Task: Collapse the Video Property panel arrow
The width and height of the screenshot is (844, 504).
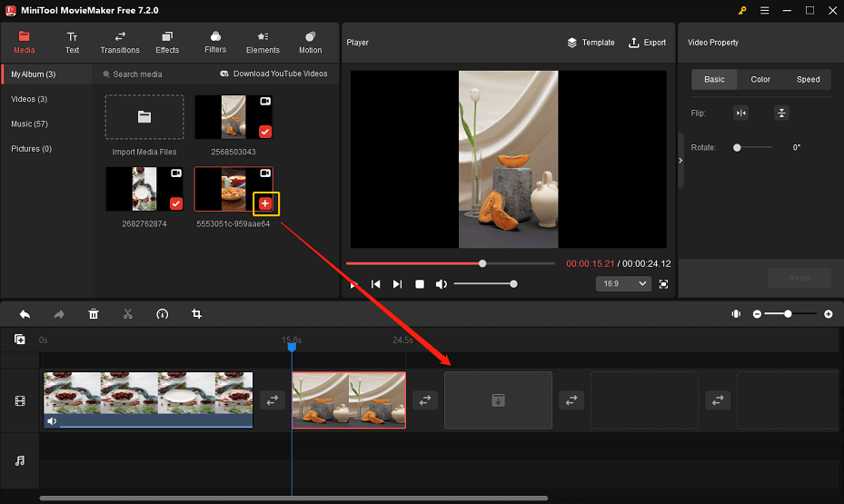Action: (x=680, y=161)
